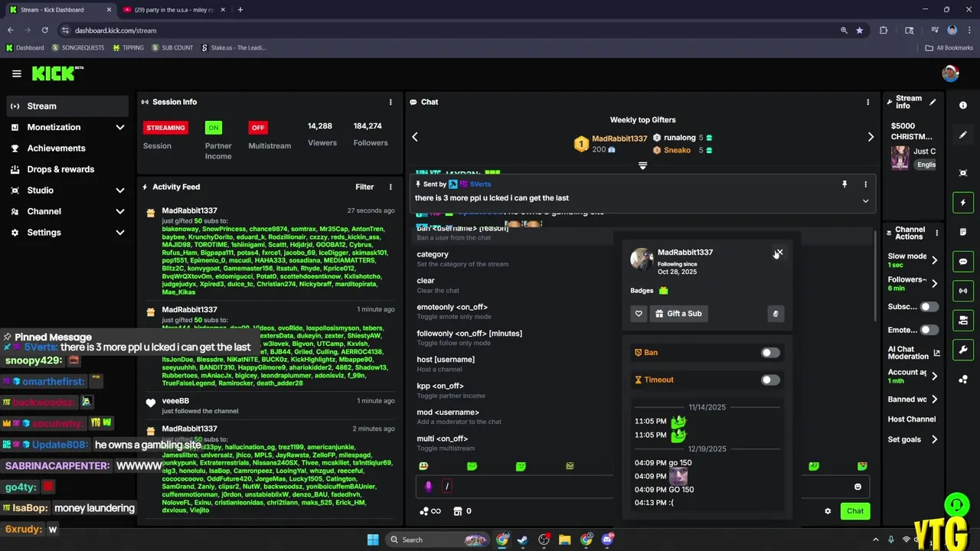Open Activity Feed three-dot menu

(390, 187)
